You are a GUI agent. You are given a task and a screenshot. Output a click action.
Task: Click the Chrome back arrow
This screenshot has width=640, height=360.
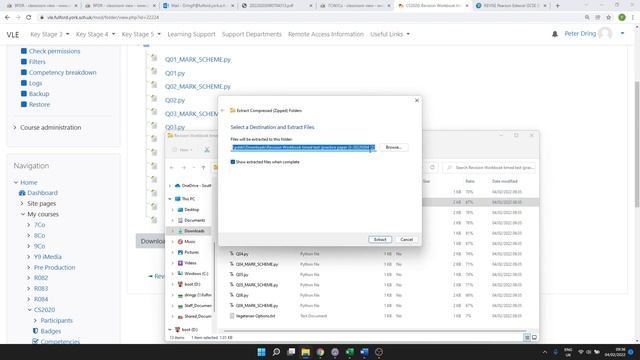click(7, 18)
